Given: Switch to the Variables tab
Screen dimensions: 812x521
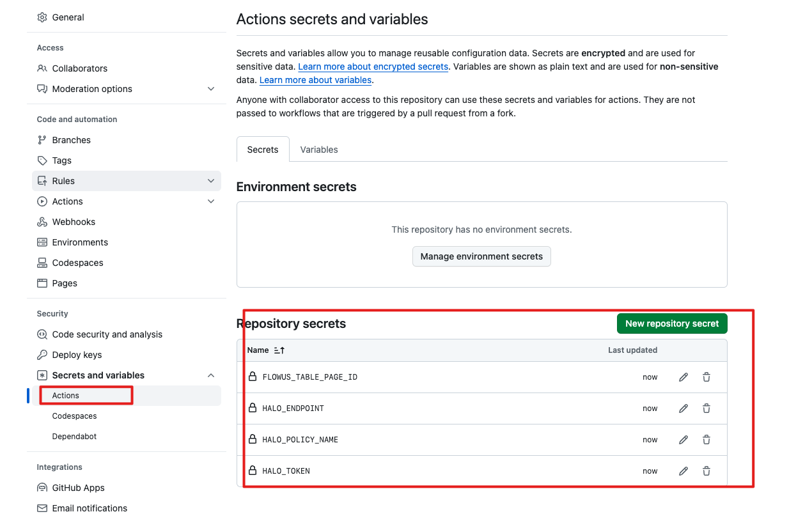Looking at the screenshot, I should [x=319, y=150].
